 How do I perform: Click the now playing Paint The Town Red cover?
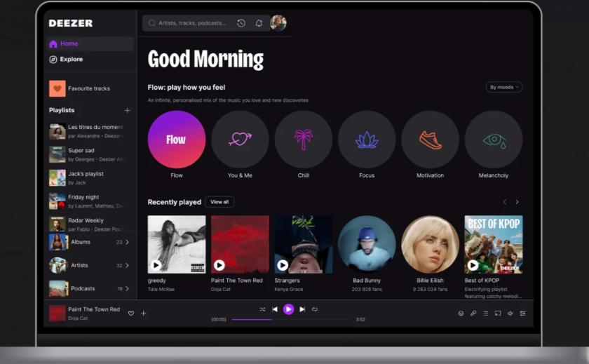tap(57, 314)
